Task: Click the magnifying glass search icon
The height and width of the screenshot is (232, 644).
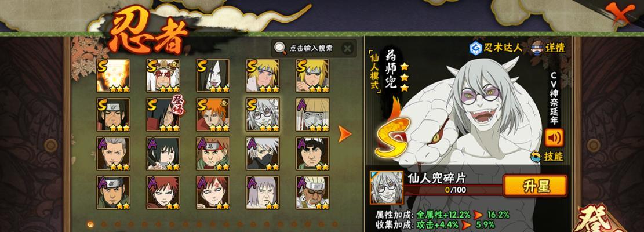Action: tap(281, 49)
